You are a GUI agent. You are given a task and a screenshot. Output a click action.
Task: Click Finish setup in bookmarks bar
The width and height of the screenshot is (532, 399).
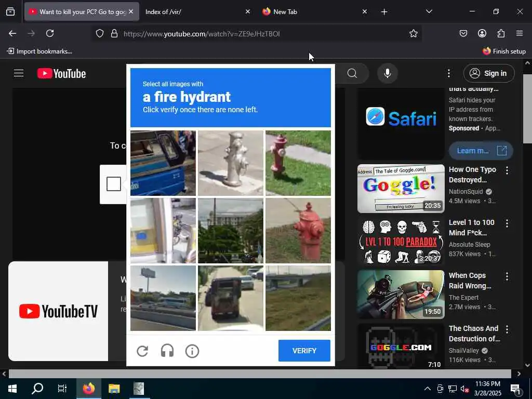tap(504, 51)
